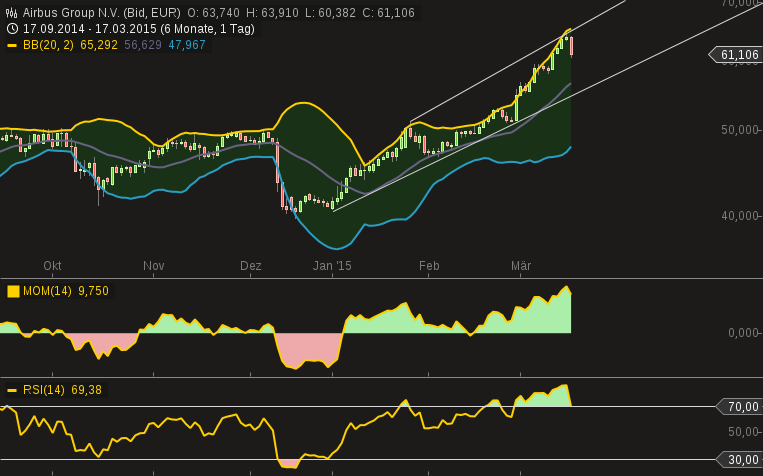Click the Mär month label on time axis
This screenshot has height=476, width=763.
(520, 266)
